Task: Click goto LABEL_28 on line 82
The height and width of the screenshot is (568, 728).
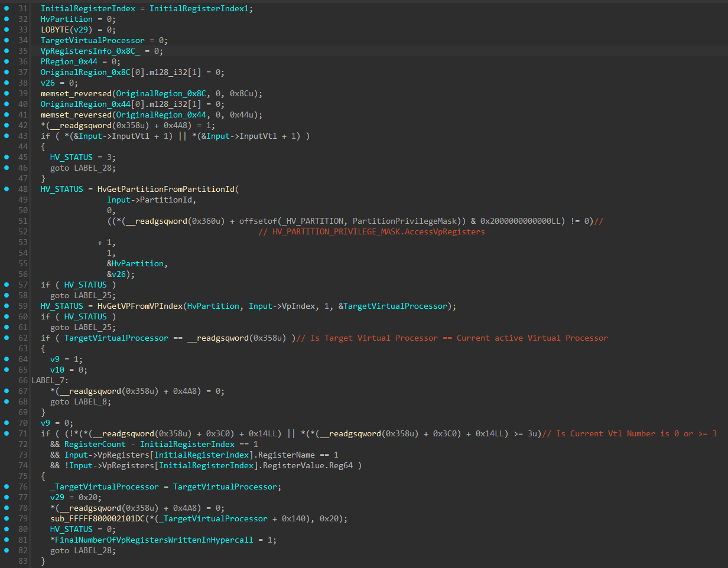Action: click(83, 550)
